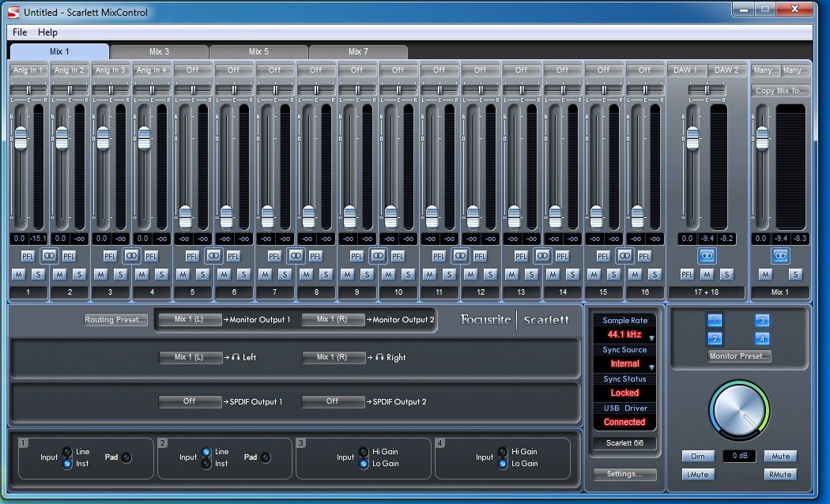Open the Sample Rate dropdown showing 44.1 kHz
Viewport: 830px width, 504px height.
[x=624, y=335]
